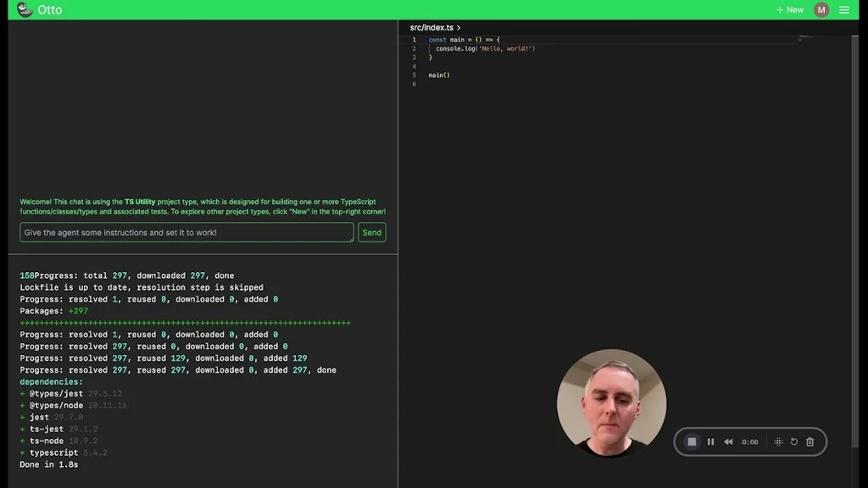The height and width of the screenshot is (488, 868).
Task: Select the src/index.ts tab
Action: pyautogui.click(x=432, y=26)
